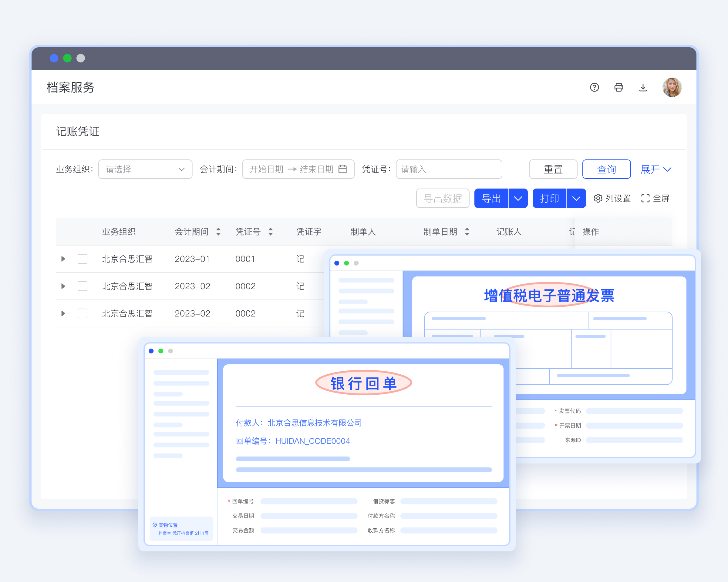Sort by 会计期间 column arrows
This screenshot has width=728, height=582.
click(x=218, y=232)
